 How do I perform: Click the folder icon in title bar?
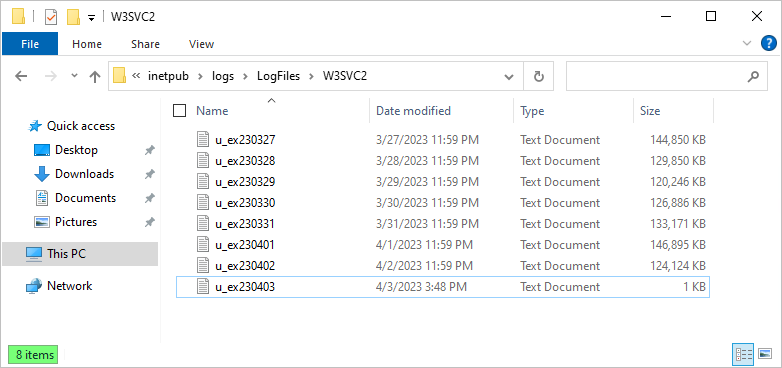pos(18,17)
